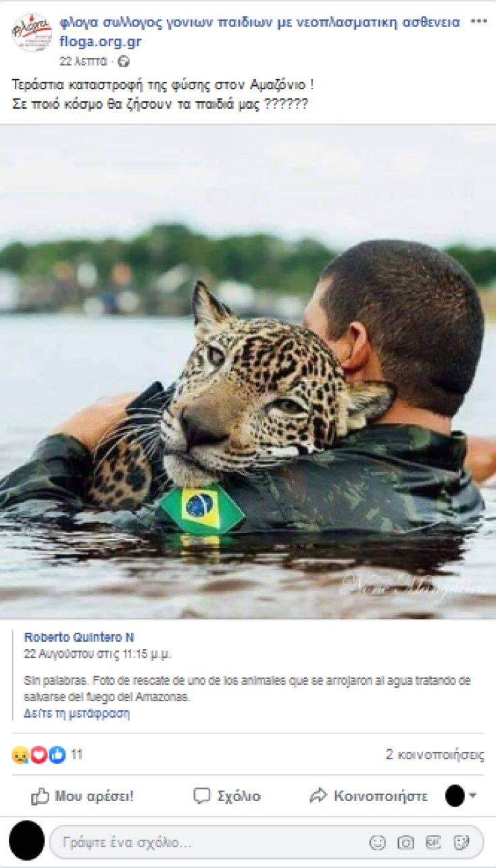Click the Σχόλιο comment button
This screenshot has width=496, height=868.
click(x=227, y=796)
